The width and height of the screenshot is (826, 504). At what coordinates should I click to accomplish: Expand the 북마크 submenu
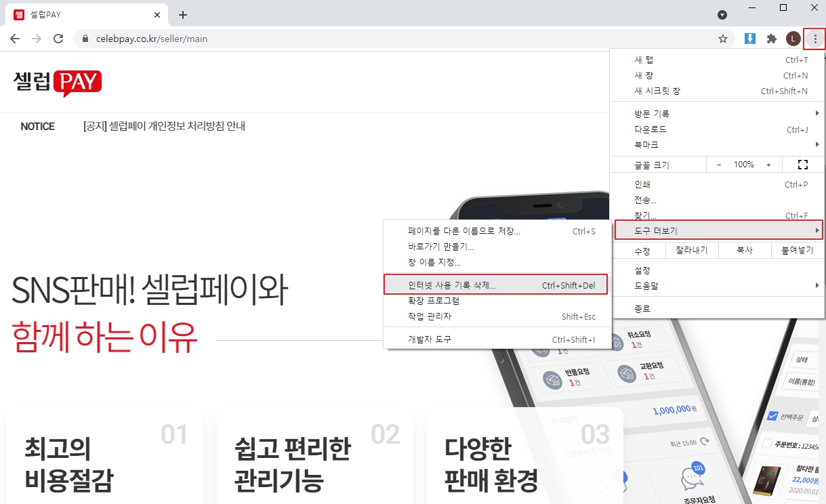click(x=717, y=145)
